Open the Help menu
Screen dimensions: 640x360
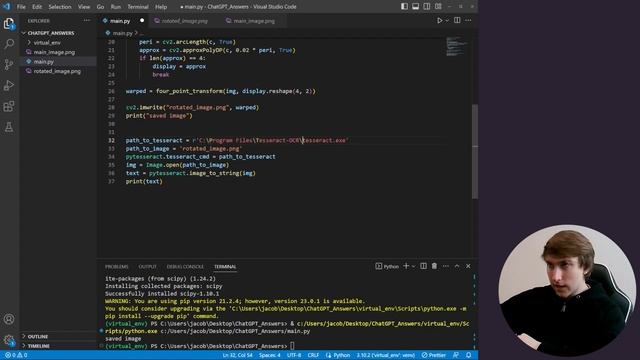point(161,7)
